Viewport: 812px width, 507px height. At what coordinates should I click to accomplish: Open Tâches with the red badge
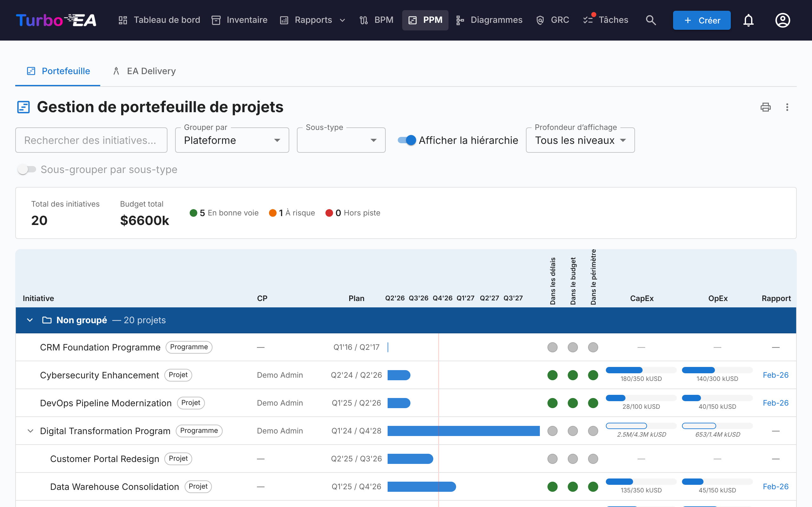coord(606,20)
